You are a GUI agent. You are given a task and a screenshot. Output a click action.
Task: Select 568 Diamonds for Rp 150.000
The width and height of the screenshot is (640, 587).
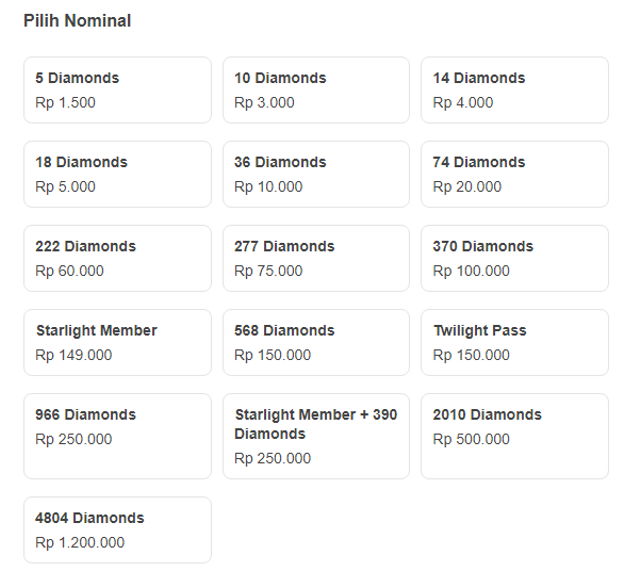[316, 342]
